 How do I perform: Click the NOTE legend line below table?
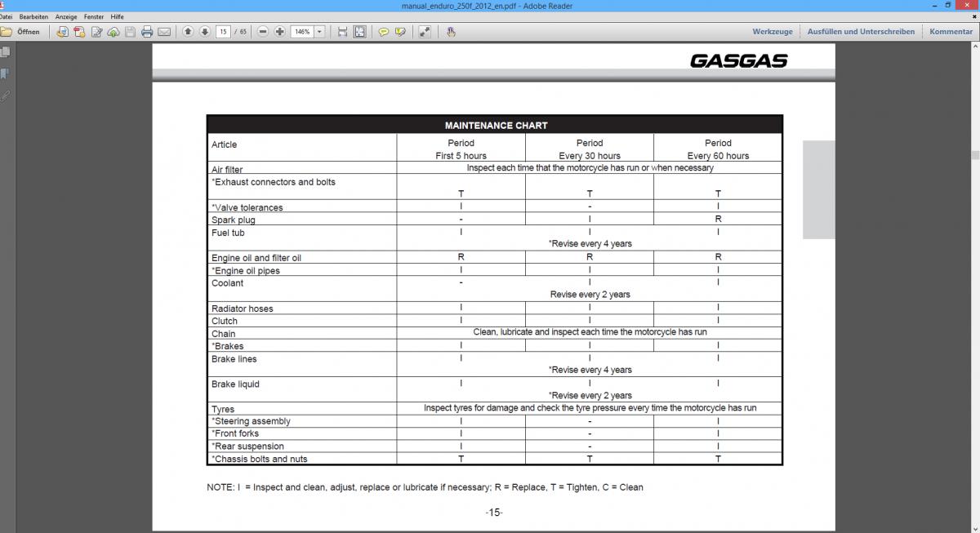(425, 487)
